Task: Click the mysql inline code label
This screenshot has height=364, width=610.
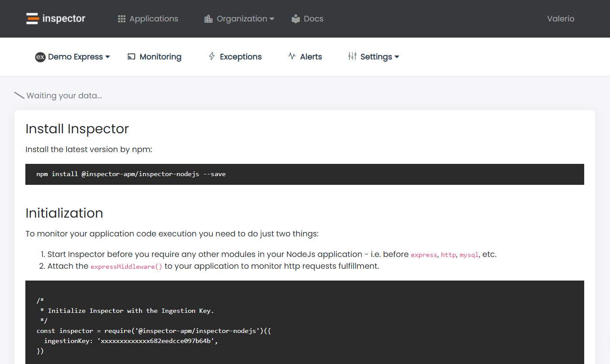Action: tap(469, 255)
